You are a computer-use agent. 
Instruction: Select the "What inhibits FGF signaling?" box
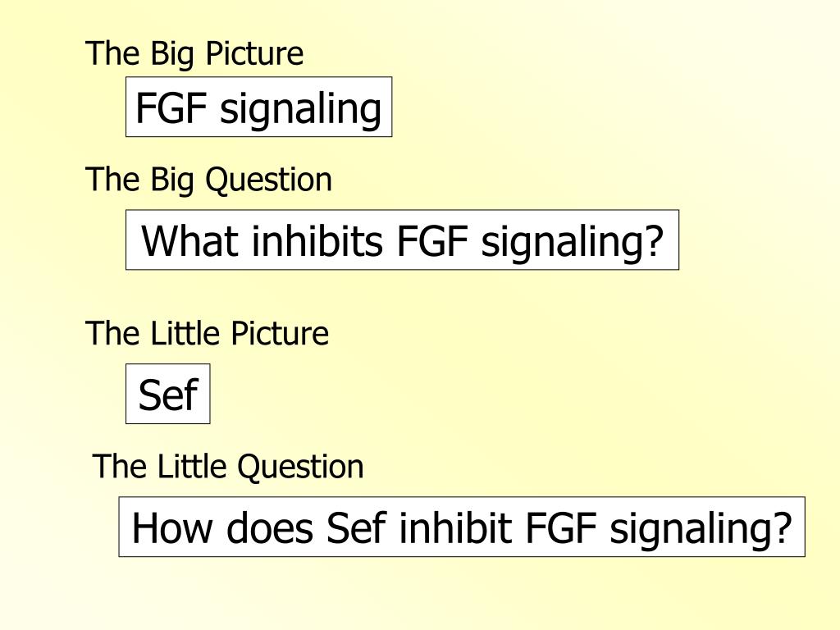(x=402, y=240)
